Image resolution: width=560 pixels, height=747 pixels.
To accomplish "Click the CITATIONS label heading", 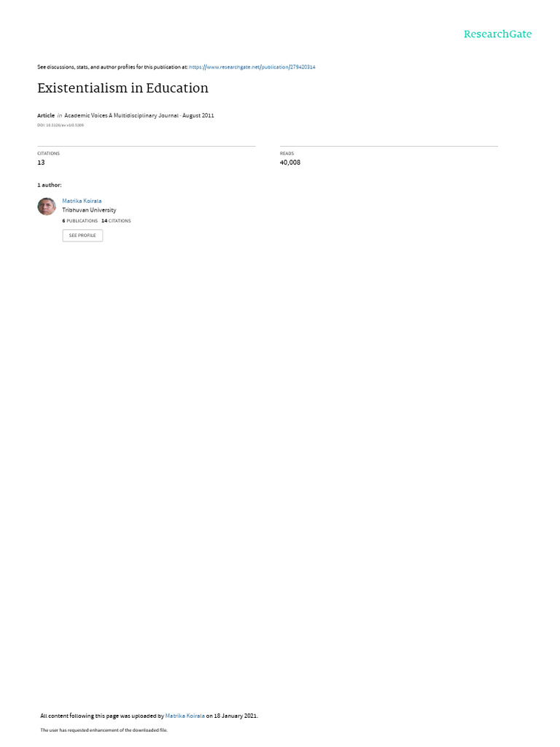I will (x=49, y=153).
